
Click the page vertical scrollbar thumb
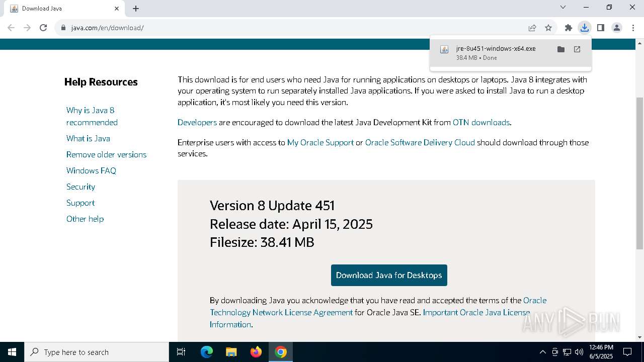[639, 173]
